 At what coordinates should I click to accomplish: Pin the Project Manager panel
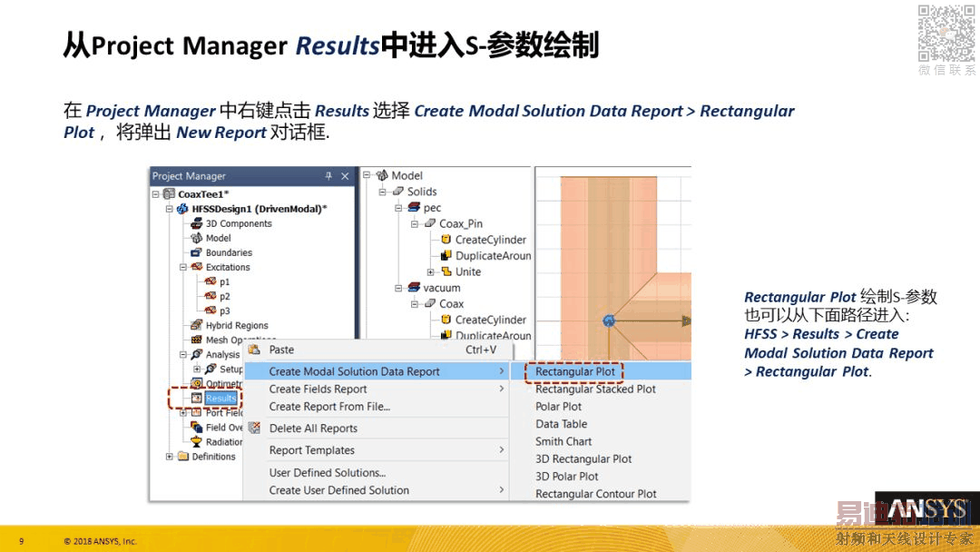point(328,176)
